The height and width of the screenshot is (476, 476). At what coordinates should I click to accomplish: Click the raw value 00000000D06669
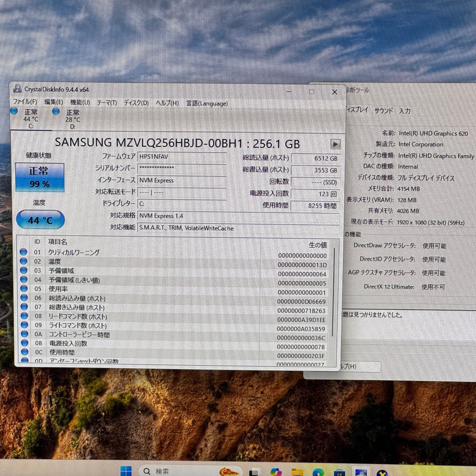click(x=301, y=302)
